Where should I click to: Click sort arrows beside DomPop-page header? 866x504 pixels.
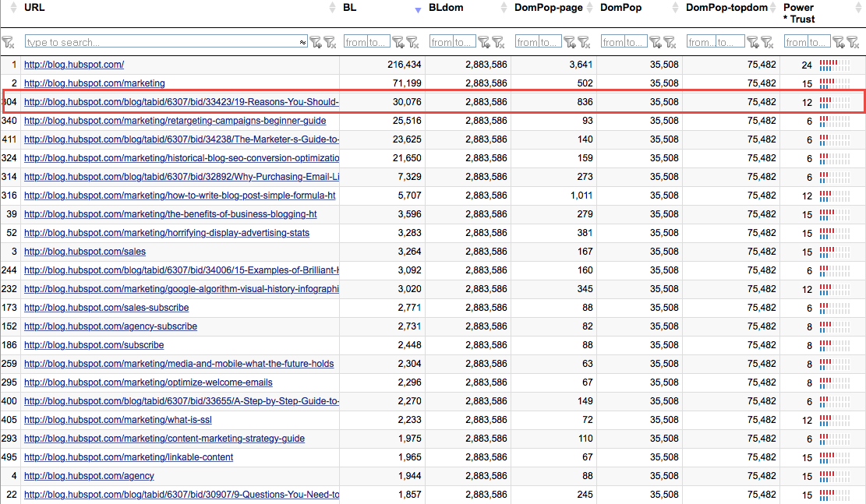tap(589, 8)
